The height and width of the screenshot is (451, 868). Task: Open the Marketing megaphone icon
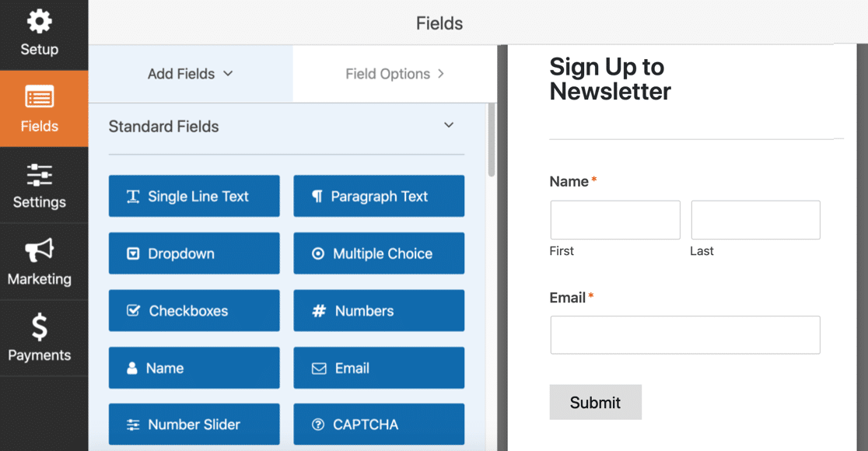pos(40,250)
